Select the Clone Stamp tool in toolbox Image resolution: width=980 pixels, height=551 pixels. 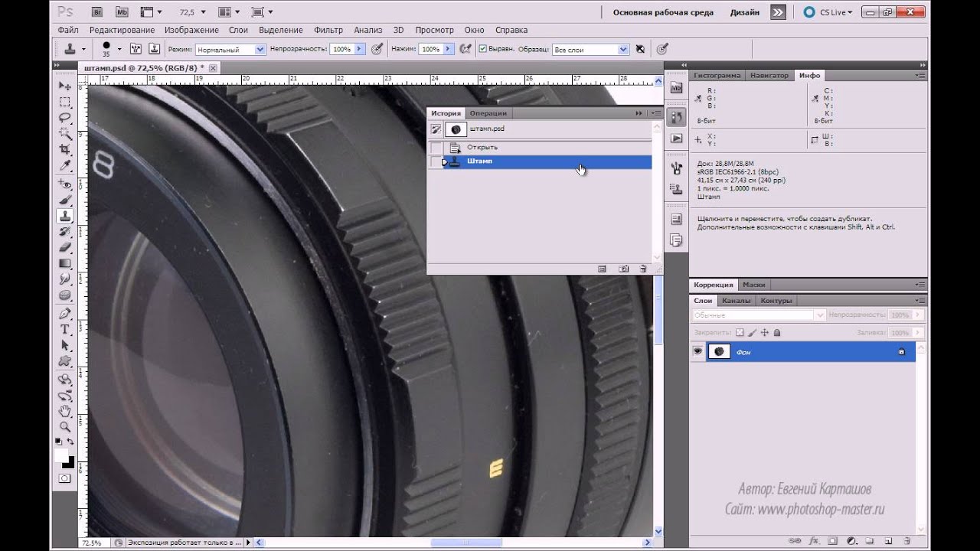click(x=65, y=217)
